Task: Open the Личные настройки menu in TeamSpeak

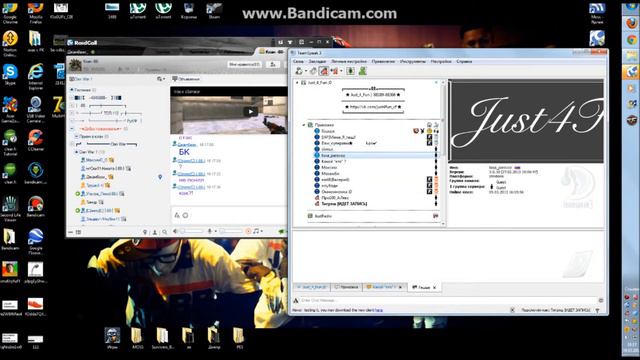Action: [x=349, y=61]
